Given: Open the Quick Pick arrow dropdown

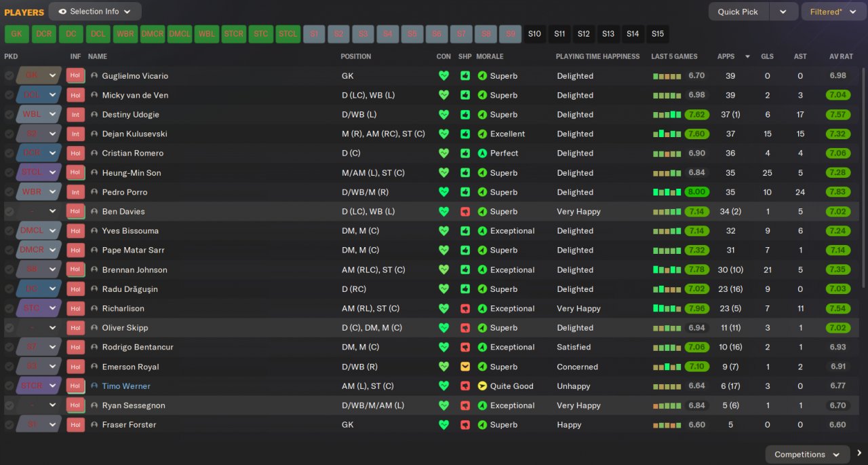Looking at the screenshot, I should point(783,12).
